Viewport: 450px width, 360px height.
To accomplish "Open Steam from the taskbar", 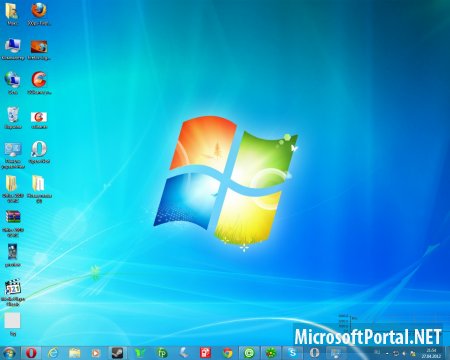I will tap(117, 353).
